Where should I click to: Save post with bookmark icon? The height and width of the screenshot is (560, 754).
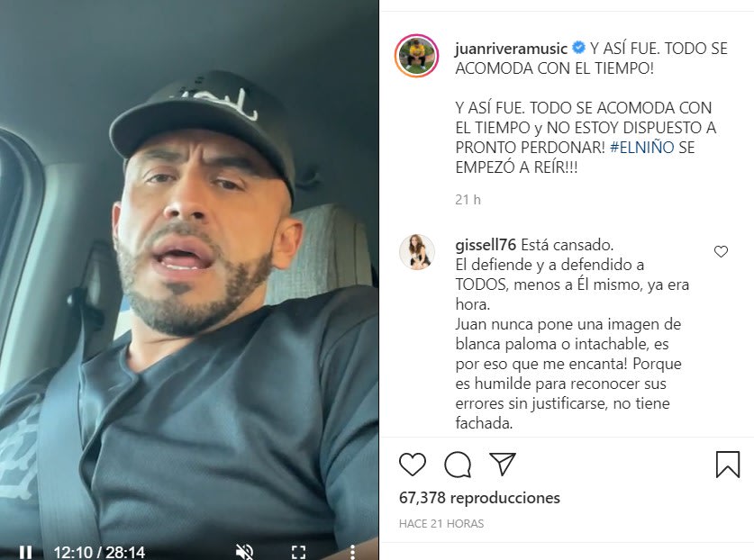click(728, 465)
